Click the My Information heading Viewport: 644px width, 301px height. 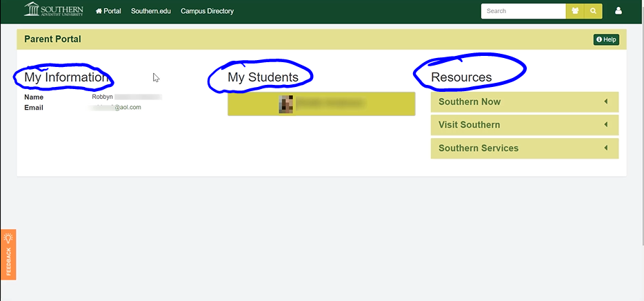point(66,77)
